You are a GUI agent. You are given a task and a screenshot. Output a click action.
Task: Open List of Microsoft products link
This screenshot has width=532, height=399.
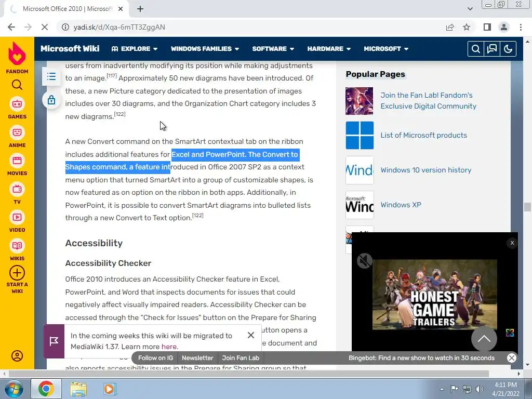click(x=424, y=136)
